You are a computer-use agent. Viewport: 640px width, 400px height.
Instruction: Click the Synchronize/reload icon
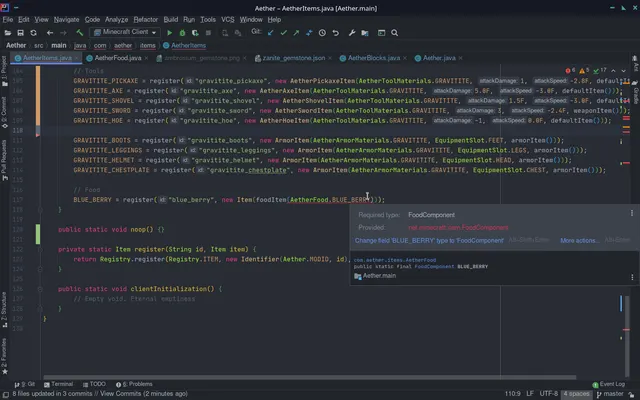[33, 33]
